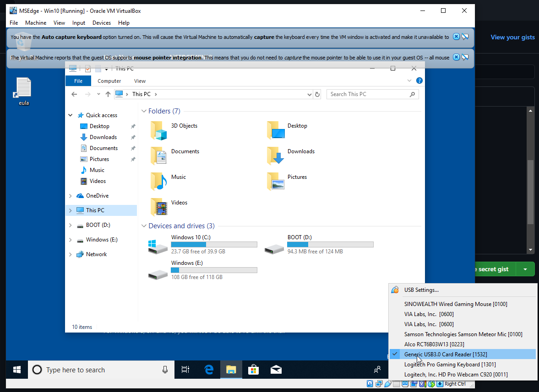Uncheck Generic USB3.0 Card Reader device
This screenshot has height=392, width=539.
pos(445,354)
